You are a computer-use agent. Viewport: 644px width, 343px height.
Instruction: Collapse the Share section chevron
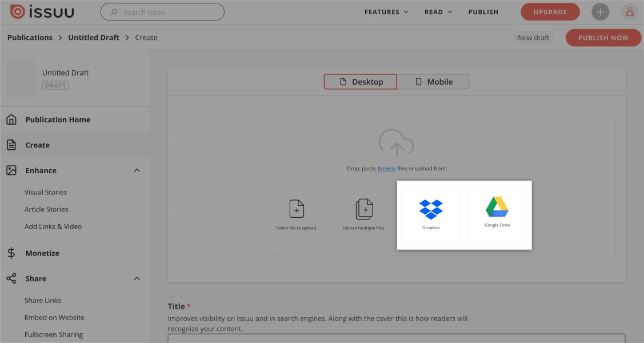(x=137, y=278)
